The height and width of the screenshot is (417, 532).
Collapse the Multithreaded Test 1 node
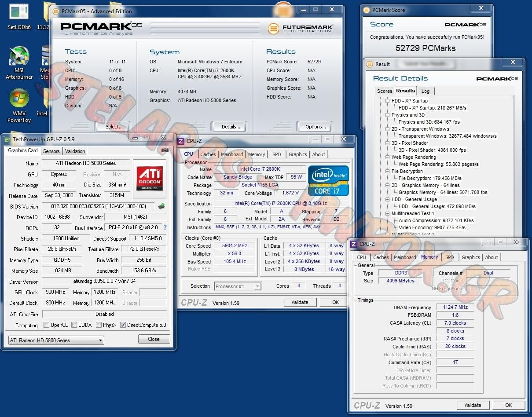(387, 213)
